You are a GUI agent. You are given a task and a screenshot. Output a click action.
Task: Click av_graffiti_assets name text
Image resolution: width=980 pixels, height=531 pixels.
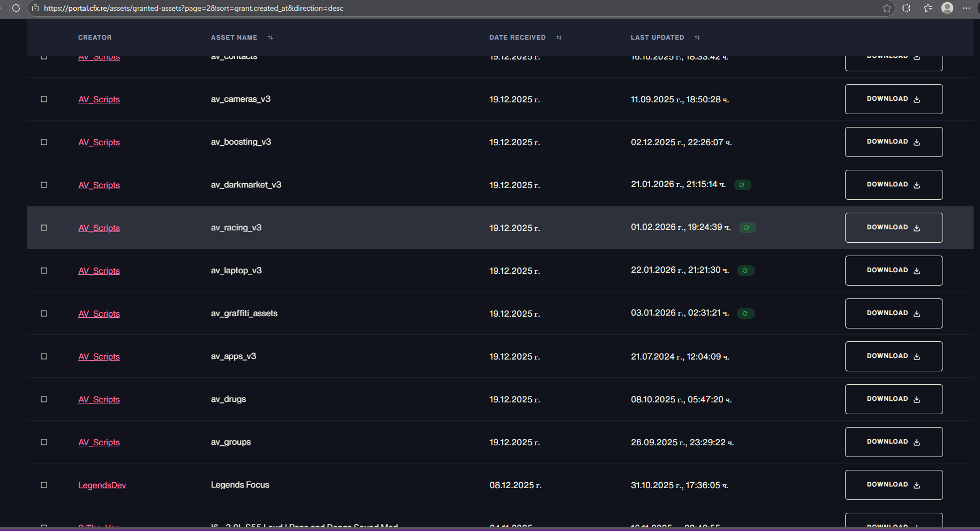244,313
